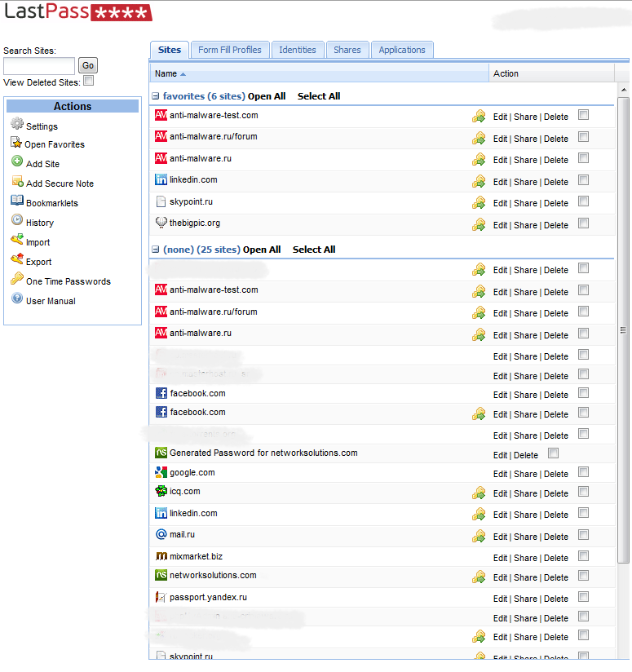Tick checkbox for icq.com row
Screen dimensions: 632x672
(x=583, y=492)
